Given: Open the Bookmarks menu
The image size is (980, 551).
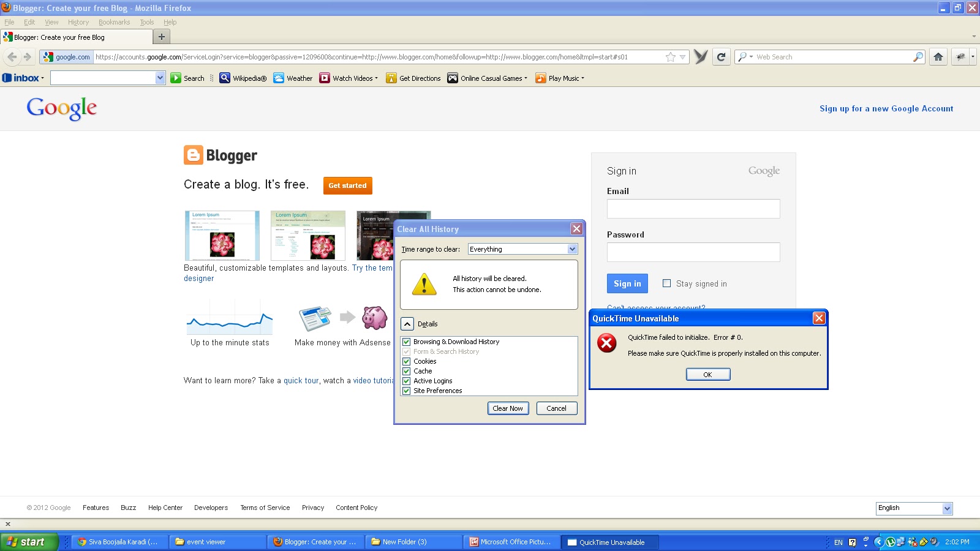Looking at the screenshot, I should coord(115,22).
